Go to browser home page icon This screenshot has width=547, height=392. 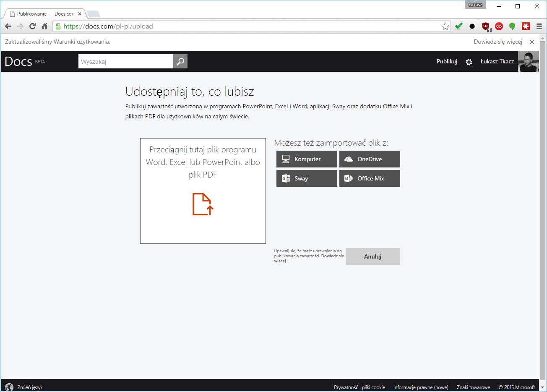[44, 26]
